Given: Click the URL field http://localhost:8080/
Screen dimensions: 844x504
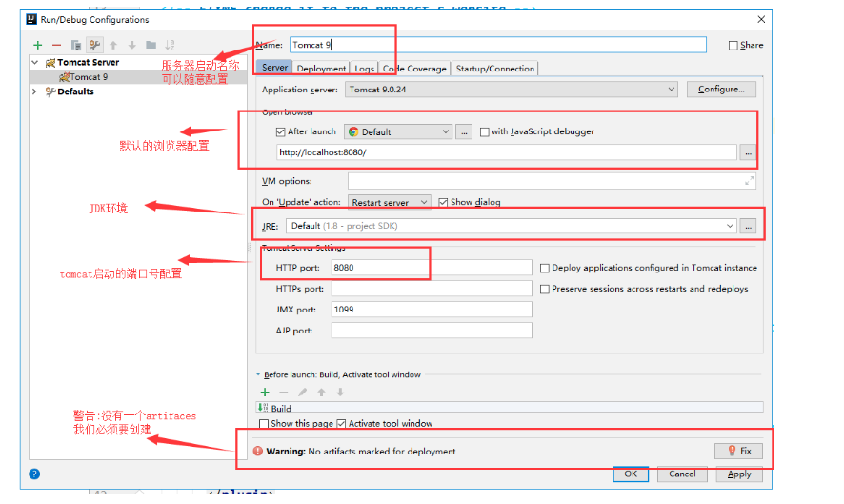Looking at the screenshot, I should click(507, 152).
